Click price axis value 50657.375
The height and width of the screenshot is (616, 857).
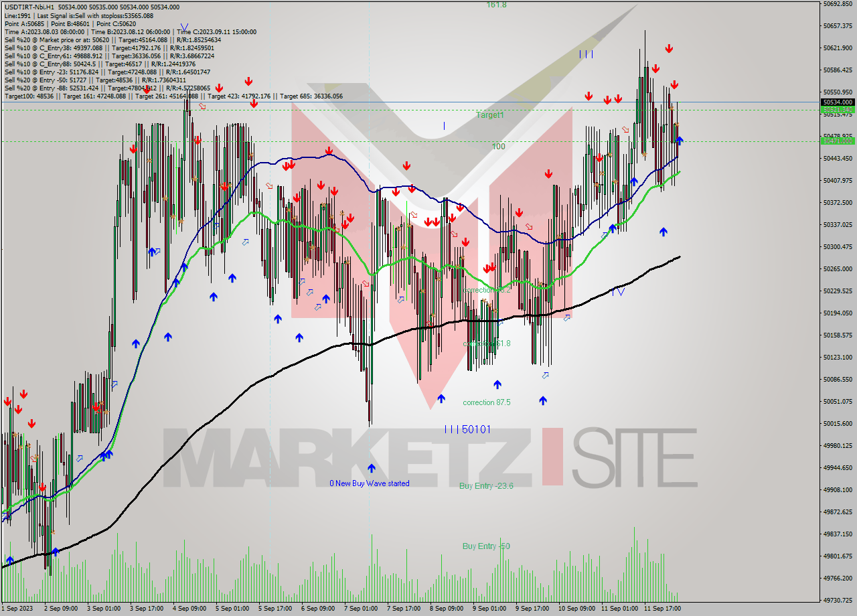(838, 25)
